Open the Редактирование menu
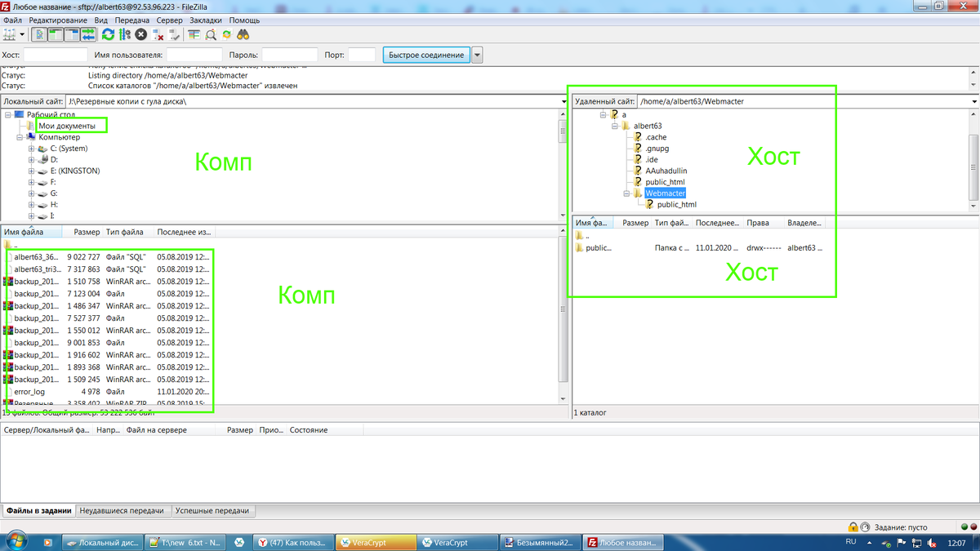The width and height of the screenshot is (980, 551). 58,19
